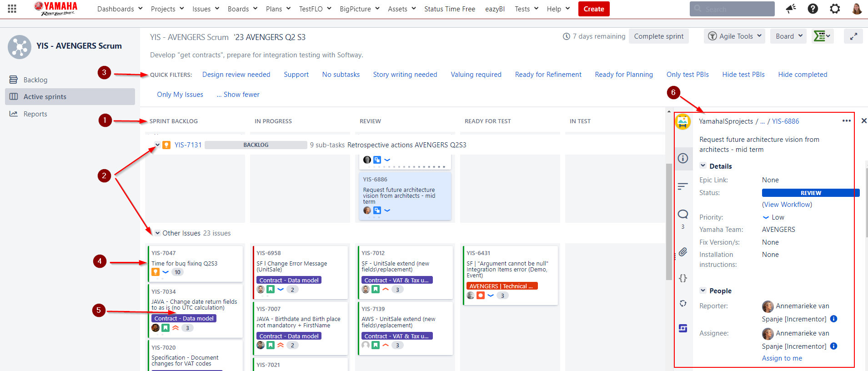Screen dimensions: 868x371
Task: Click the clock icon by days remaining
Action: click(x=567, y=36)
